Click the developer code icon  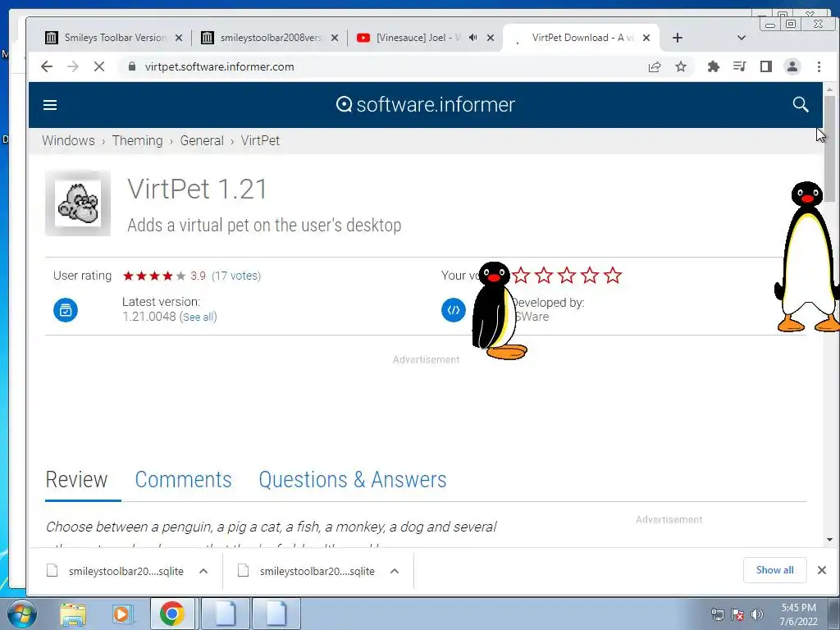pos(453,309)
